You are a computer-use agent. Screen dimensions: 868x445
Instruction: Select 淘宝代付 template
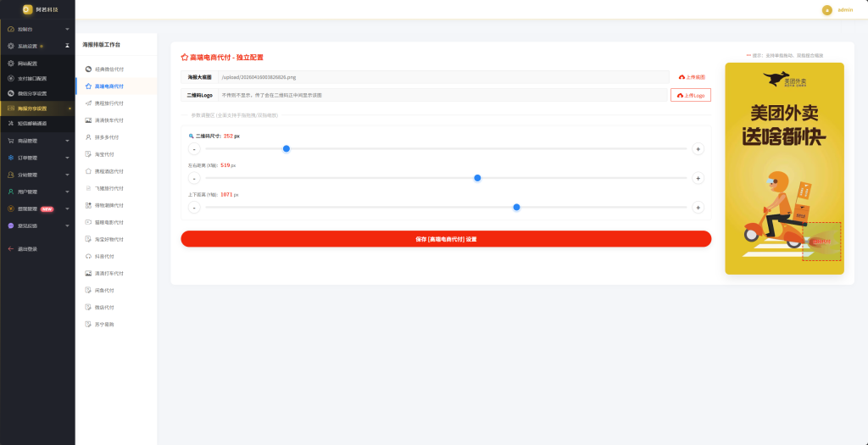[x=115, y=154]
